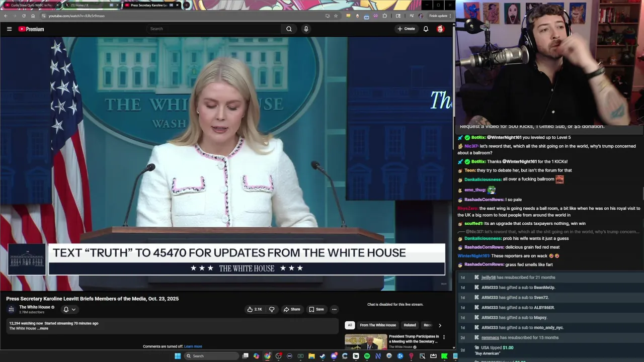Click USA tipped $1.00 entry
This screenshot has height=362, width=644.
coord(497,348)
